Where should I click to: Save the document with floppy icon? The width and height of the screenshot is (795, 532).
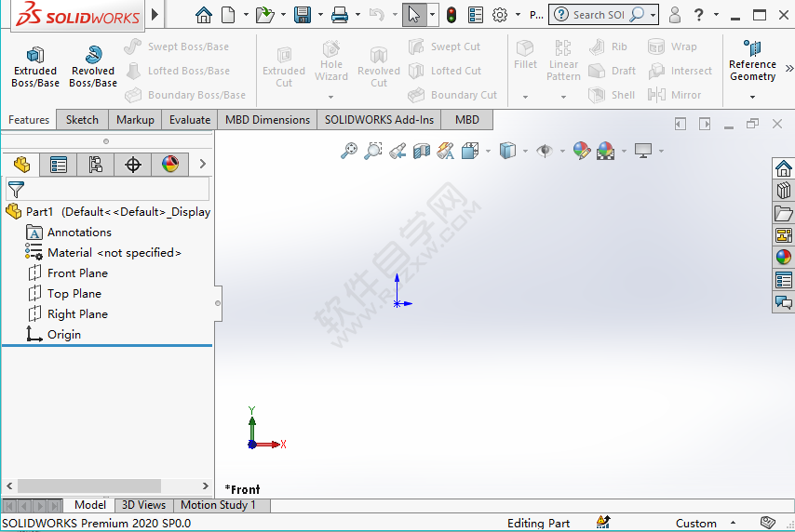pos(303,15)
